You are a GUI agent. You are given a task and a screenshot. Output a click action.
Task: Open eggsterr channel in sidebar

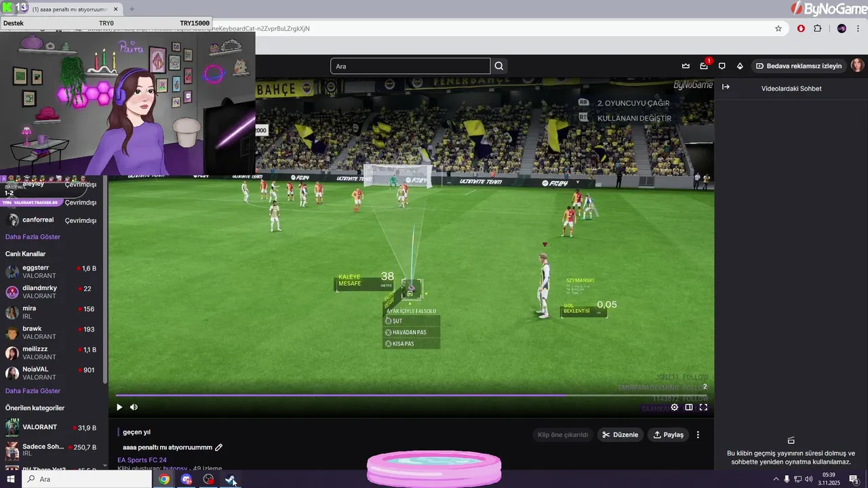[51, 272]
